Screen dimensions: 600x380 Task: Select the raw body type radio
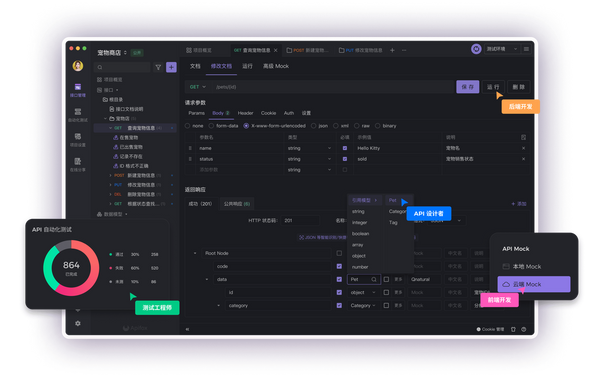coord(357,126)
